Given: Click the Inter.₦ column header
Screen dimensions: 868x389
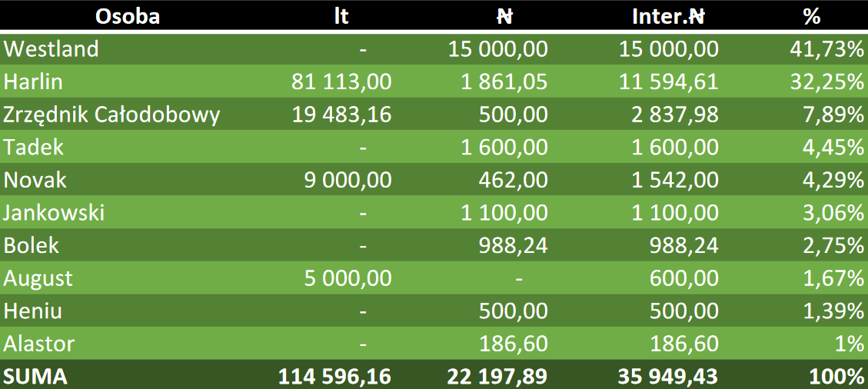Looking at the screenshot, I should click(667, 16).
